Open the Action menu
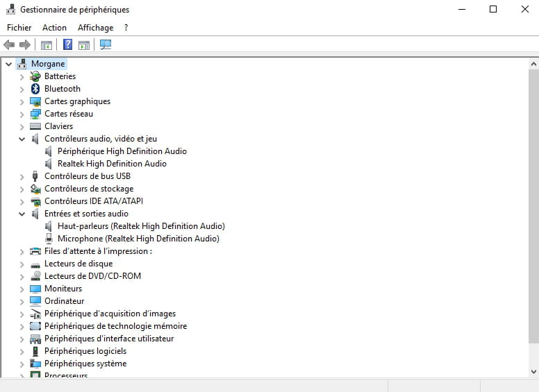Screen dimensions: 539x392 coord(54,28)
